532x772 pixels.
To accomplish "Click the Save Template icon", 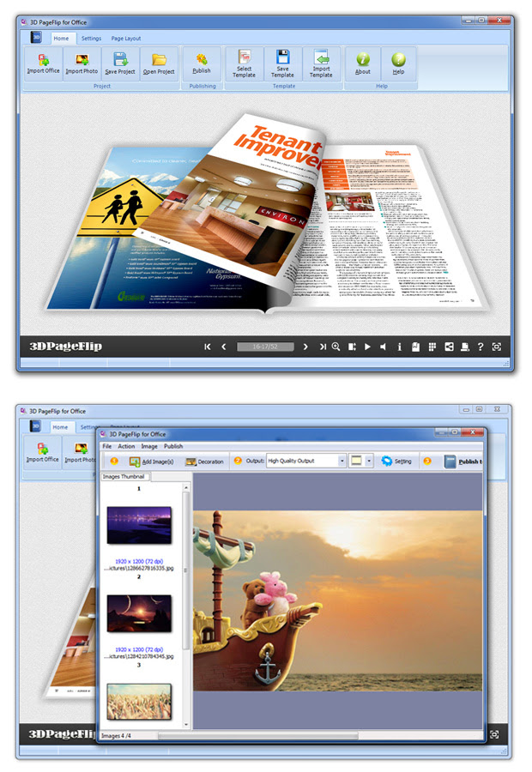I will pos(283,63).
